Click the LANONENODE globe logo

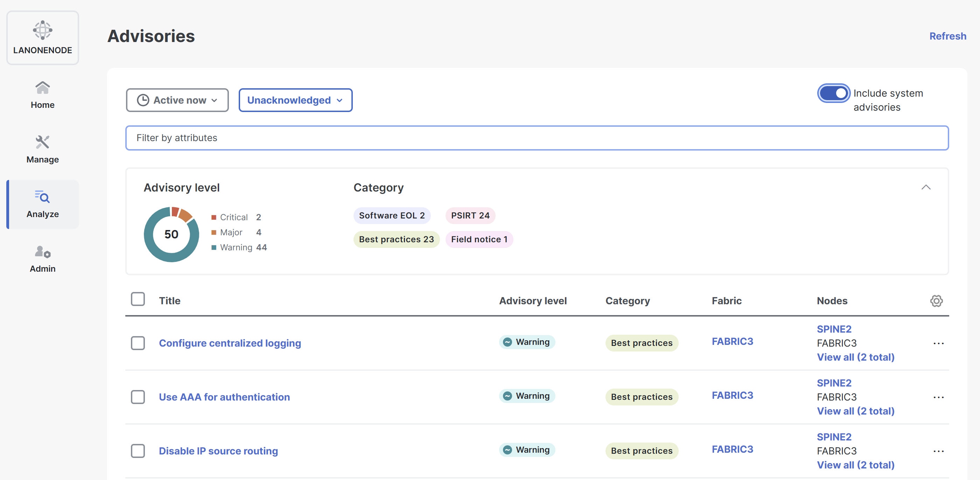coord(43,30)
